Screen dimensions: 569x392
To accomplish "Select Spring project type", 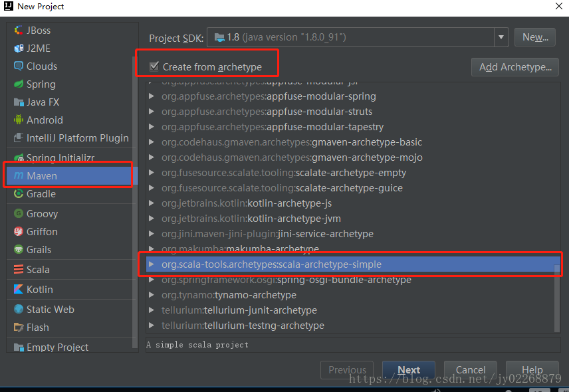I will (x=70, y=84).
